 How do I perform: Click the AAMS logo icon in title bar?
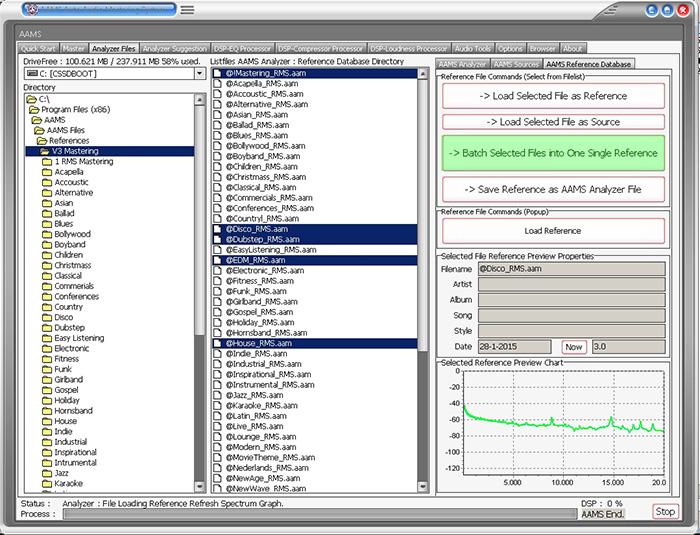point(32,9)
